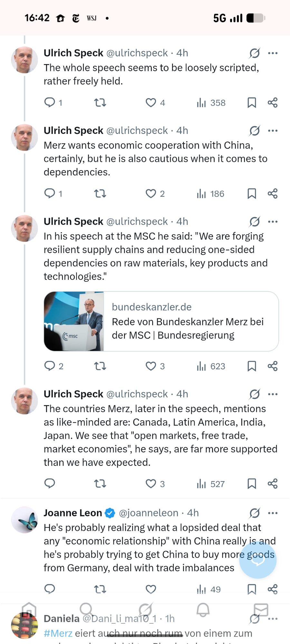This screenshot has height=644, width=290.
Task: Open more options on Joanne Leon's post
Action: tap(273, 513)
